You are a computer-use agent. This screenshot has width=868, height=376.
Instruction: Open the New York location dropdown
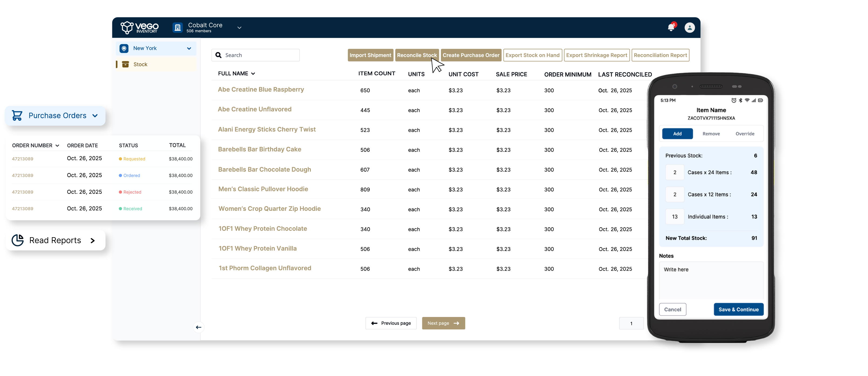(x=189, y=49)
